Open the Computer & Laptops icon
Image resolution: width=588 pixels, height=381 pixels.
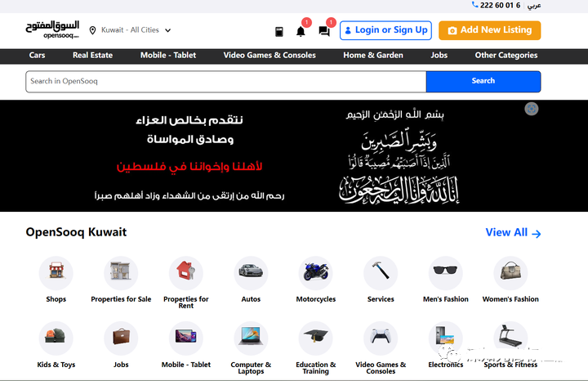pos(251,338)
